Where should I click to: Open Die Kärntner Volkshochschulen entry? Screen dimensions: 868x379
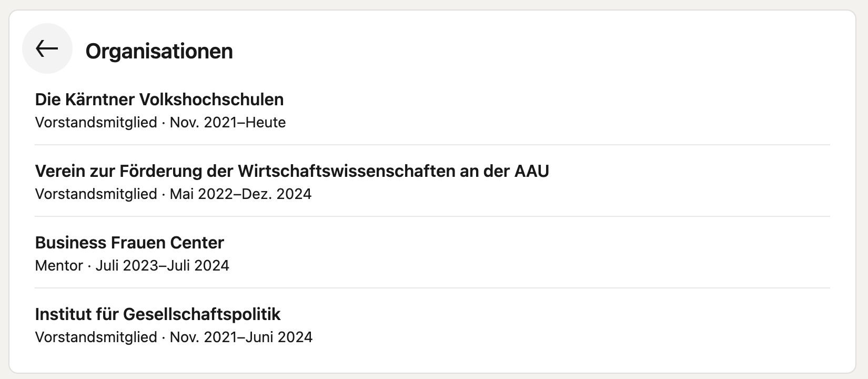pos(159,99)
